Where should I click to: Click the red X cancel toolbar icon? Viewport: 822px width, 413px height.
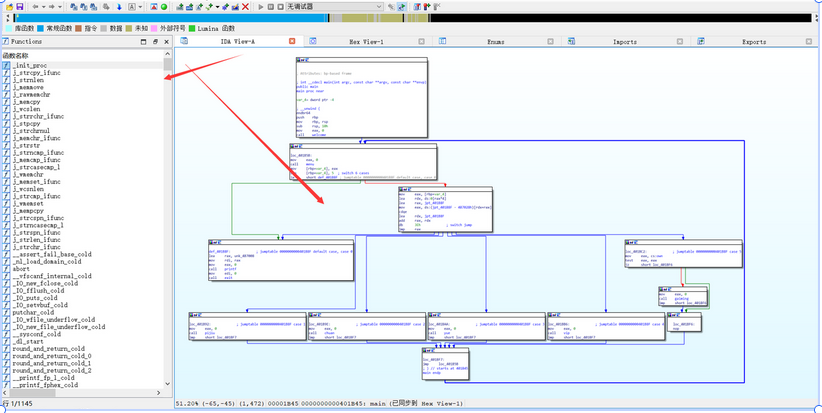click(246, 7)
